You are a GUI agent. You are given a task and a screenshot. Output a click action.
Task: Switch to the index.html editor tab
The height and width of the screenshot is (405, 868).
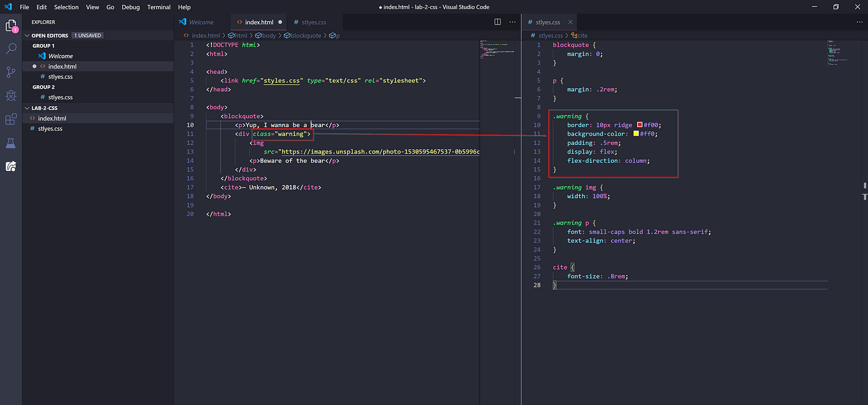[x=259, y=22]
